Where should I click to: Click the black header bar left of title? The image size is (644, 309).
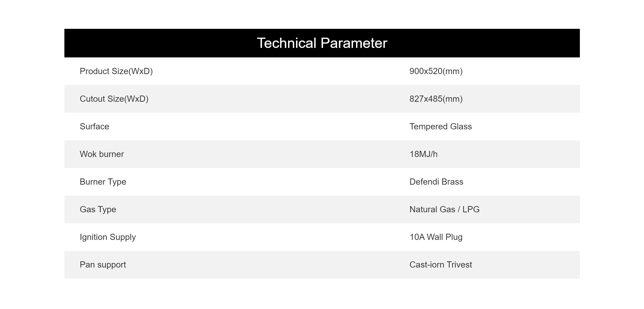160,43
